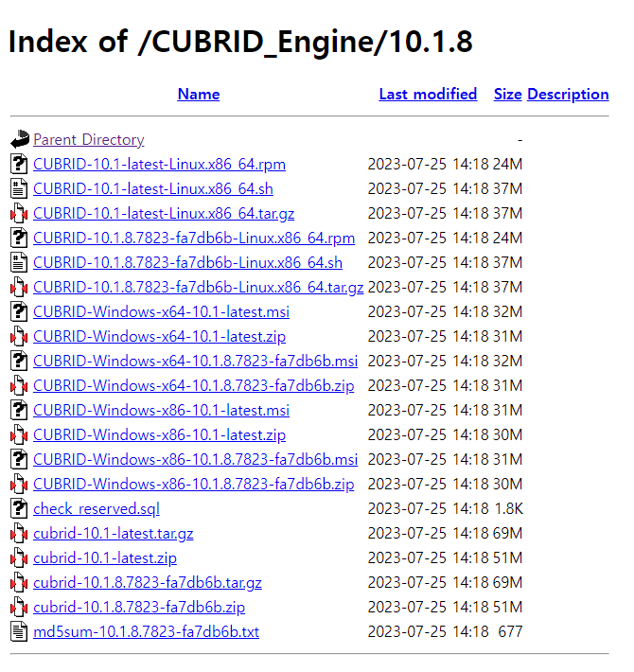Open CUBRID-Windows-x86-10.1.8.7823-fa7db6b.msi link

(x=195, y=459)
